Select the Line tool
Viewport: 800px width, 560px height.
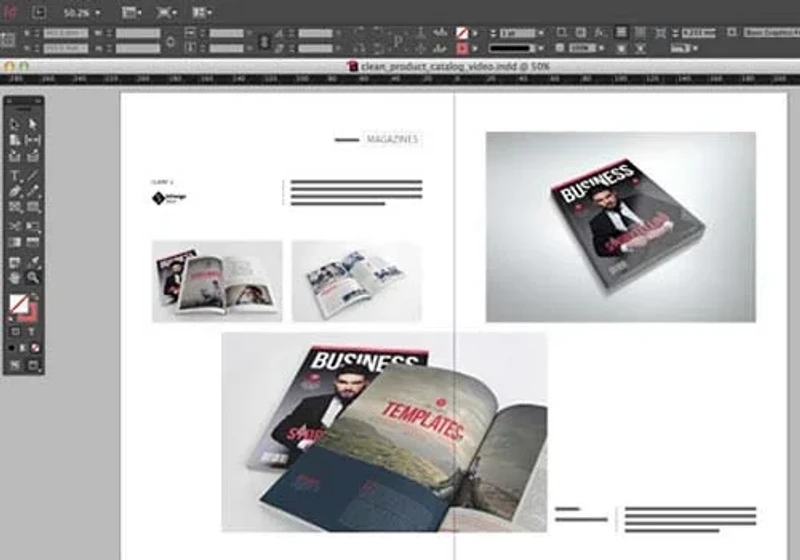coord(33,176)
